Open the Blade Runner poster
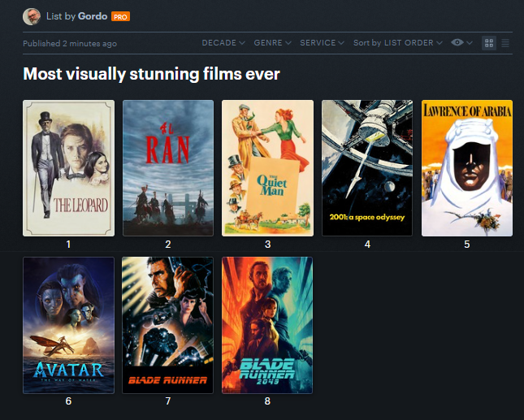524x420 pixels. (x=167, y=325)
